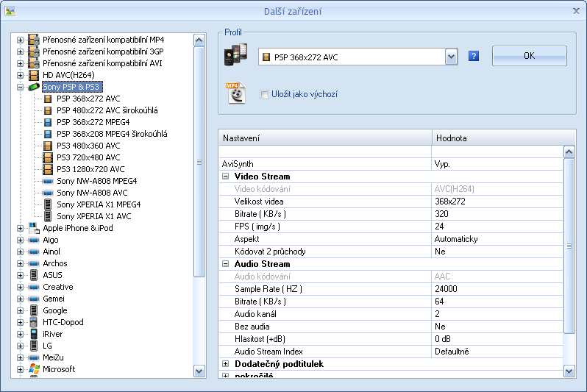Click the MP4 film reel file icon
Screen dimensions: 587x392
pyautogui.click(x=235, y=93)
